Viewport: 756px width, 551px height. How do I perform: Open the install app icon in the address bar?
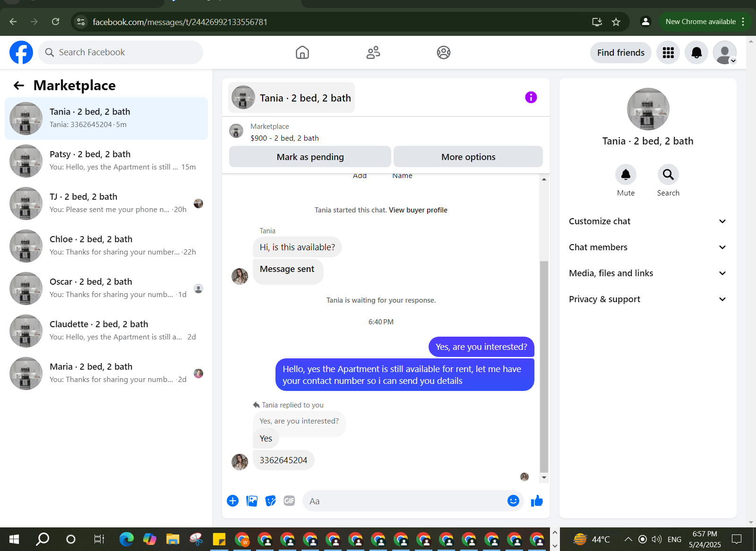(597, 22)
